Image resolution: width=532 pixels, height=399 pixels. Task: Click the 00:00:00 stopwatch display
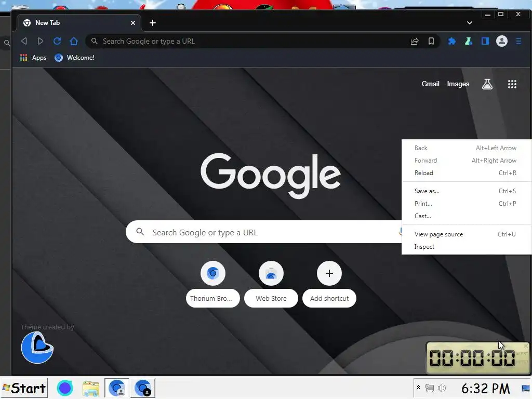pyautogui.click(x=472, y=357)
